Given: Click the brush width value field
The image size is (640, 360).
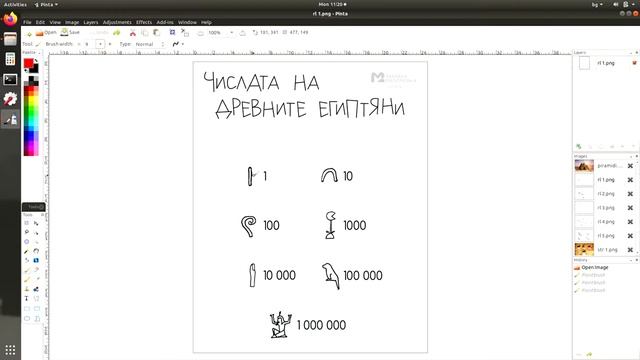Looking at the screenshot, I should [89, 44].
